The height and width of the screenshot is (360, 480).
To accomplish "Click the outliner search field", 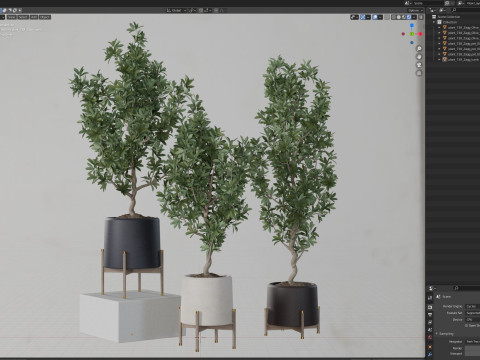I will pyautogui.click(x=465, y=10).
